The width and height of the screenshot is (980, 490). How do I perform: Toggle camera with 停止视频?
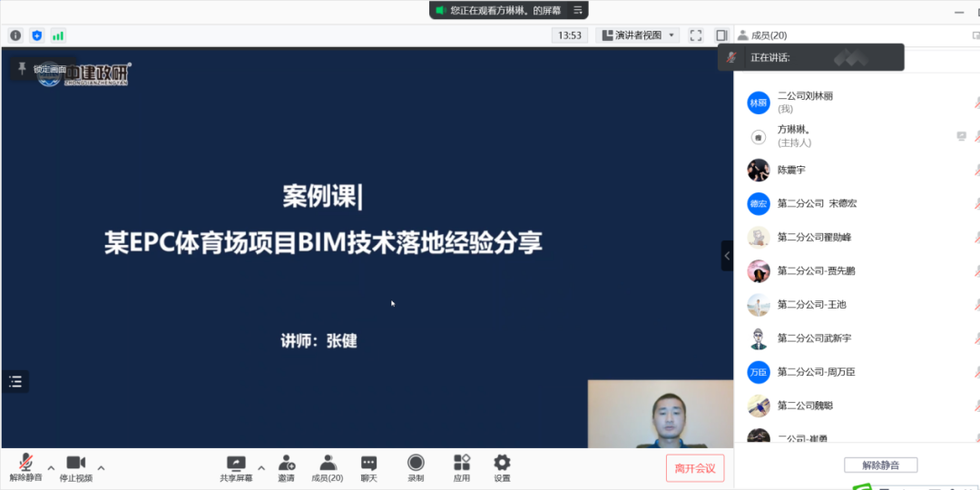(x=75, y=467)
